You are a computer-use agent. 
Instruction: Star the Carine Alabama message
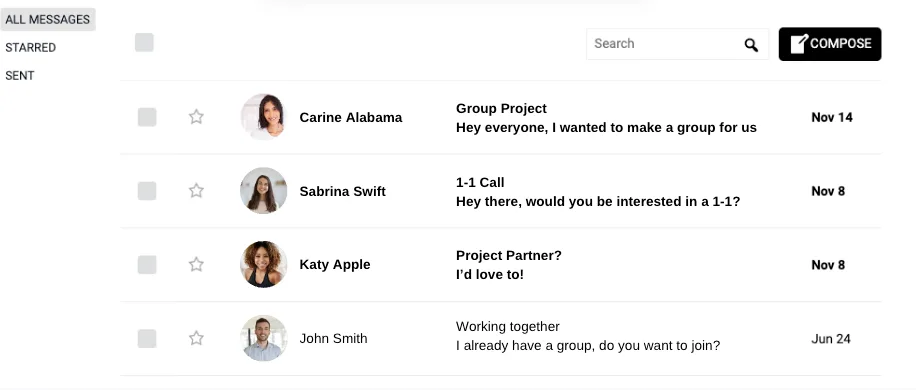(x=196, y=117)
